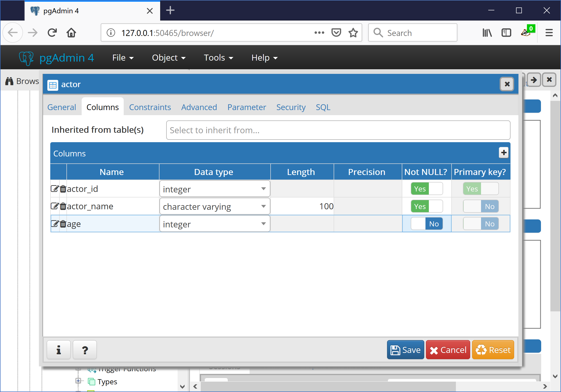Switch to the Advanced tab

coord(199,107)
